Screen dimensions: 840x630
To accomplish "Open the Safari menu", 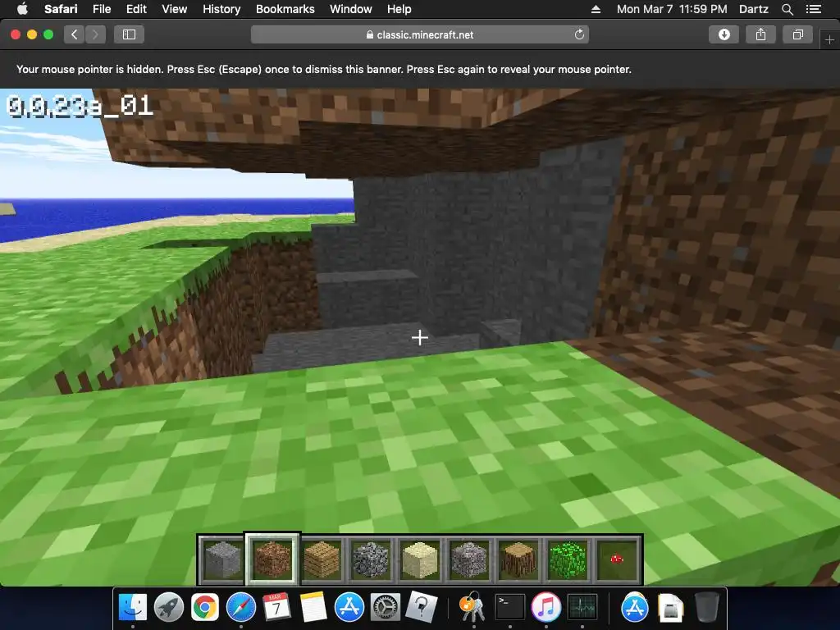I will (x=61, y=9).
